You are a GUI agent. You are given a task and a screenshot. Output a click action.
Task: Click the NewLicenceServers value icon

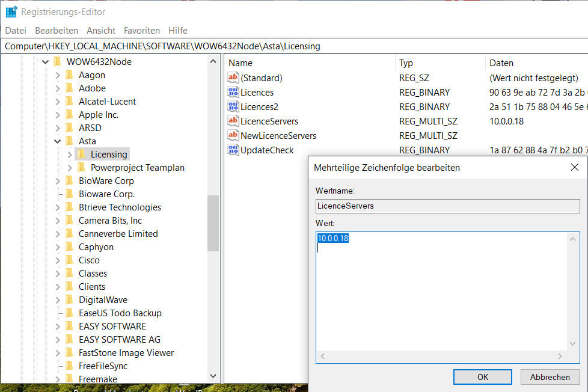point(233,135)
